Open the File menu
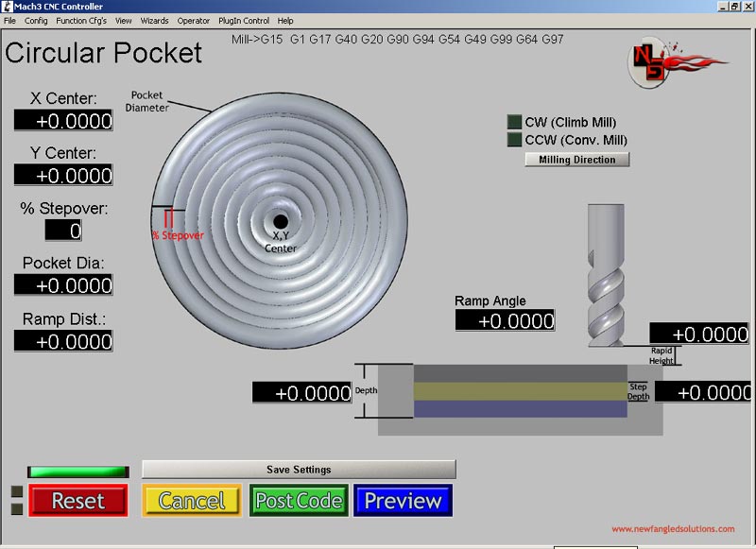The width and height of the screenshot is (756, 549). [9, 21]
